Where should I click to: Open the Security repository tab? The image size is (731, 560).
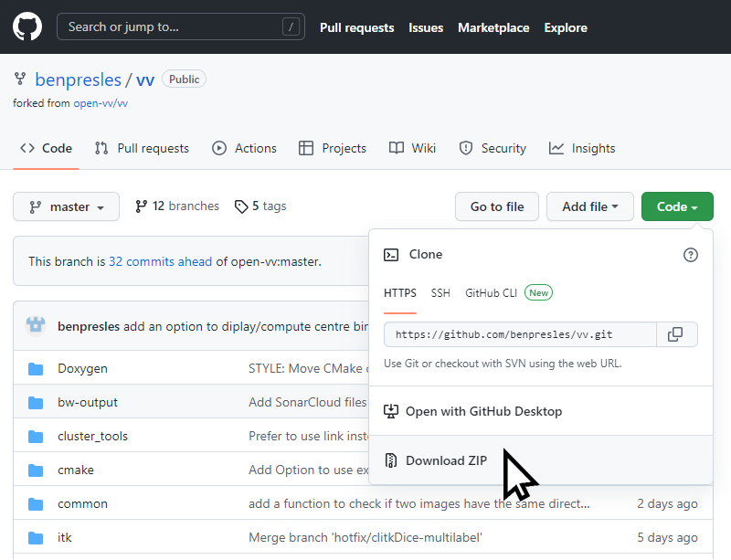(493, 148)
